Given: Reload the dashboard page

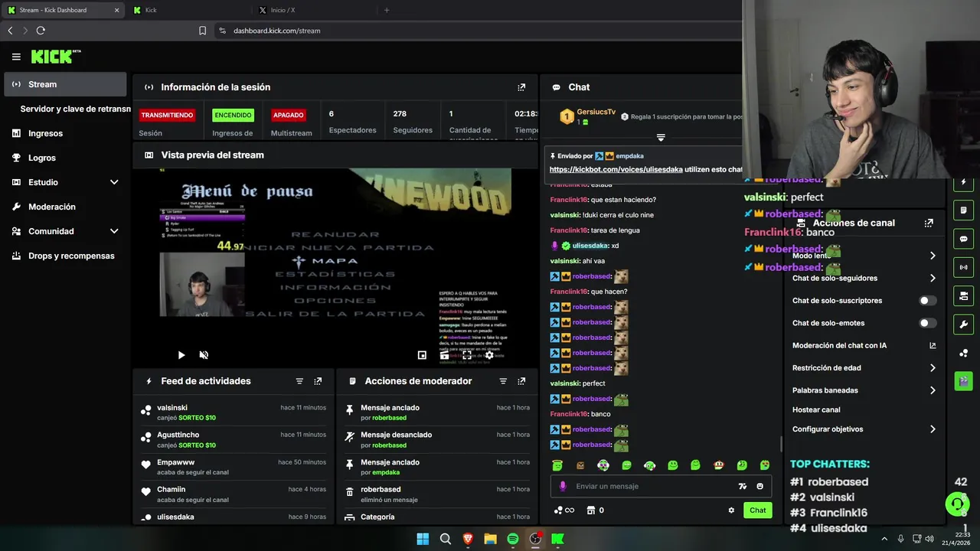Looking at the screenshot, I should [41, 31].
